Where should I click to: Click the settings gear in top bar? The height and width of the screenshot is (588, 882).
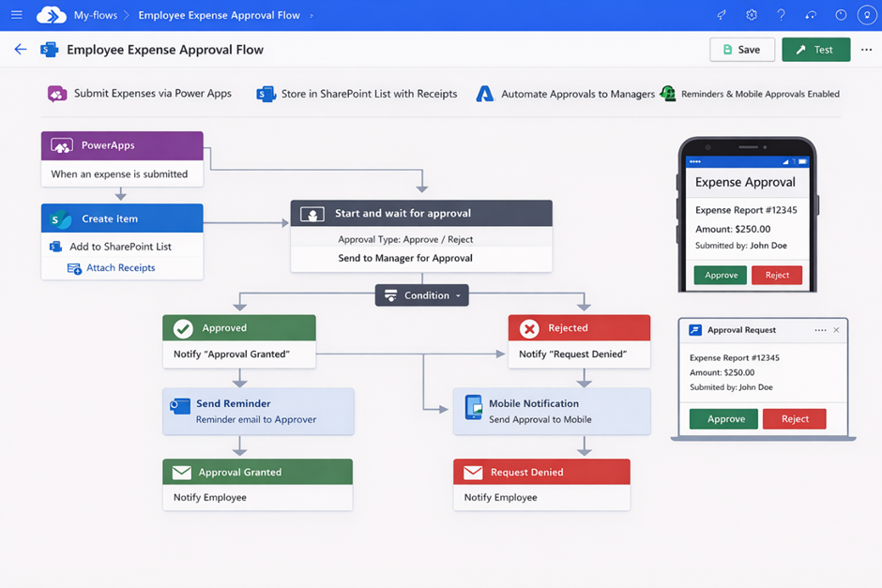752,15
